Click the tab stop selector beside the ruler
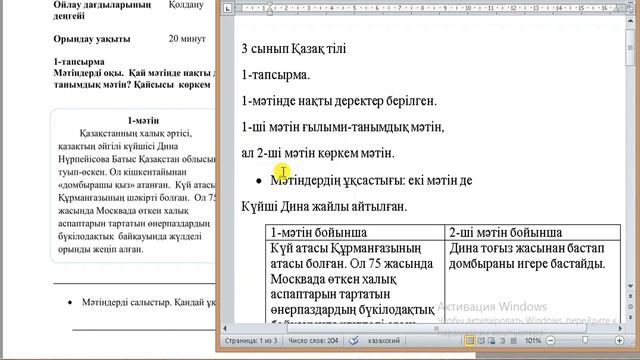Viewport: 640px width, 360px height. [x=228, y=8]
